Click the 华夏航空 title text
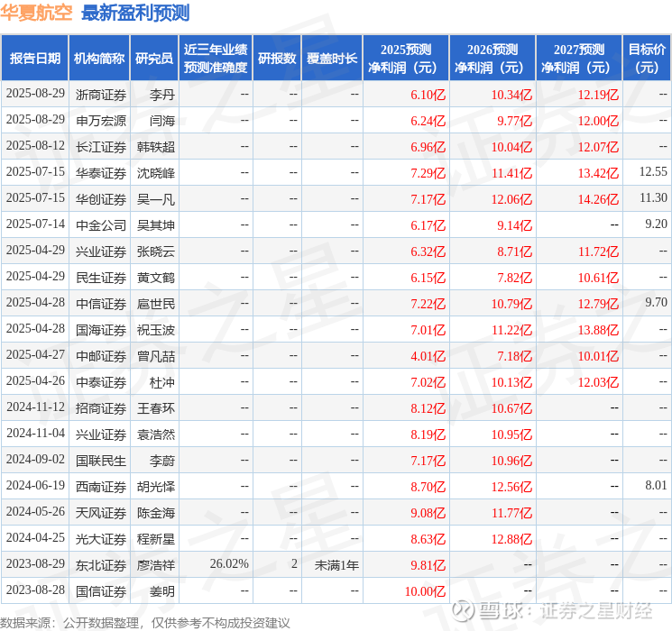 [37, 13]
